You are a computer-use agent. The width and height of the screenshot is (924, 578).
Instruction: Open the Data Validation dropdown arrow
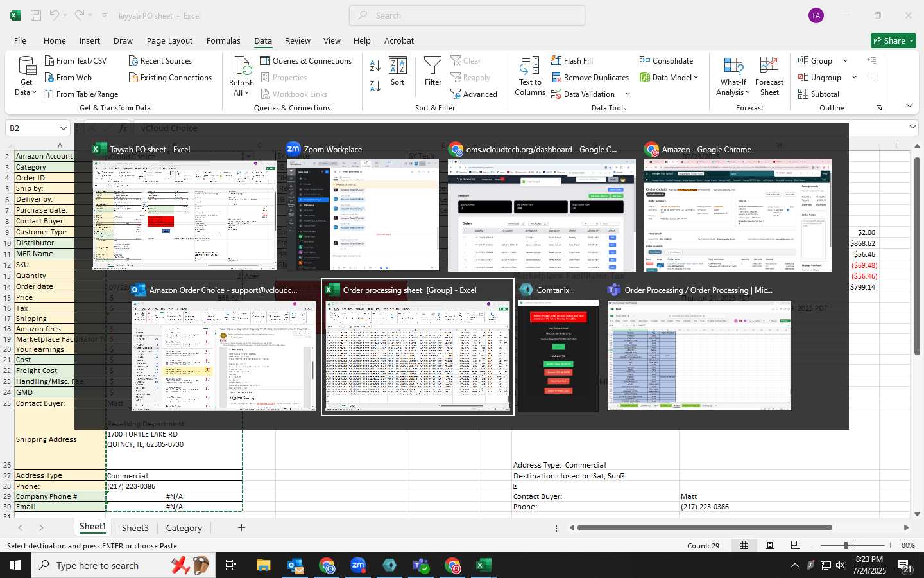pyautogui.click(x=628, y=94)
